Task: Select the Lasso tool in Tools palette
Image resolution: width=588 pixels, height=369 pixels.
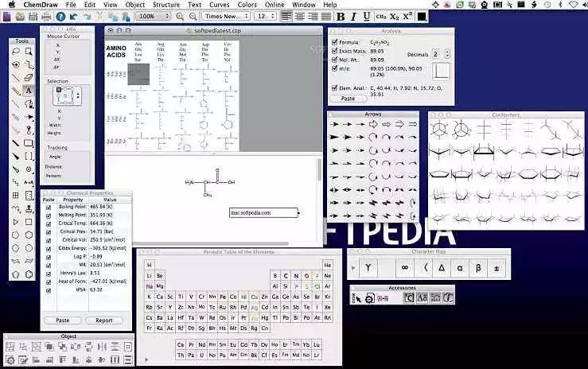Action: click(x=16, y=52)
